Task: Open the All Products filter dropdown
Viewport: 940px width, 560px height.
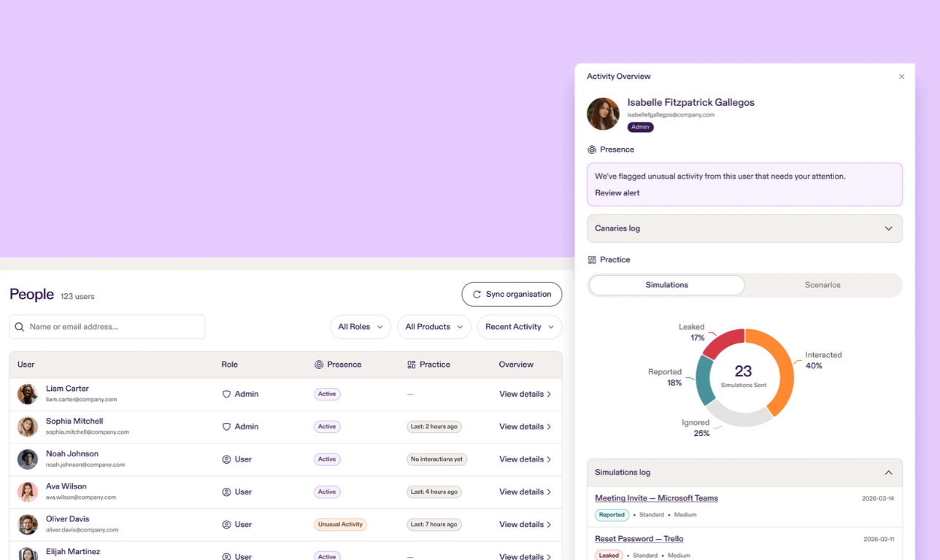Action: click(x=434, y=327)
